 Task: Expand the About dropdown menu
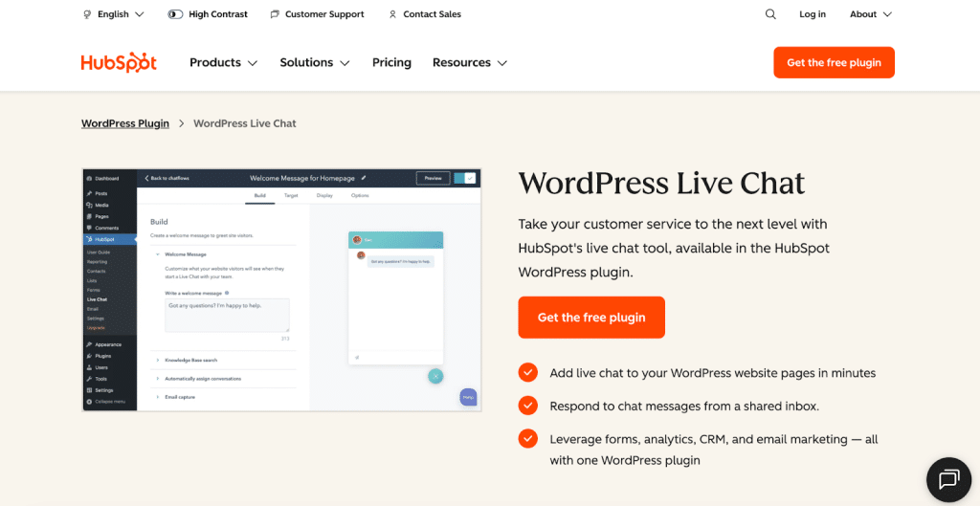point(871,13)
